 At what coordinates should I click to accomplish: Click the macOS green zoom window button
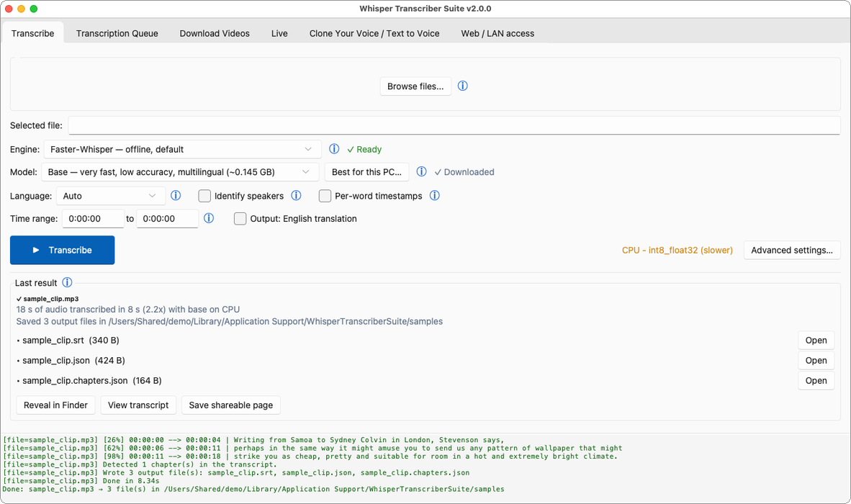(x=34, y=9)
